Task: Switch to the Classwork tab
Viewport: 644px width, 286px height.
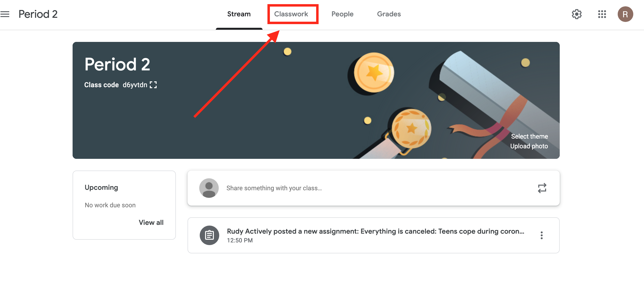Action: 291,14
